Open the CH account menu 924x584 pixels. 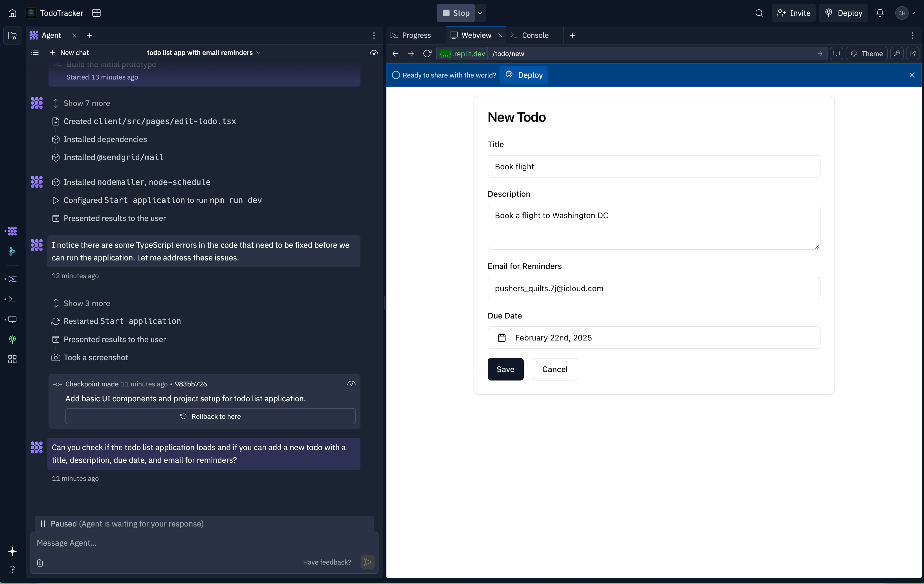tap(905, 13)
